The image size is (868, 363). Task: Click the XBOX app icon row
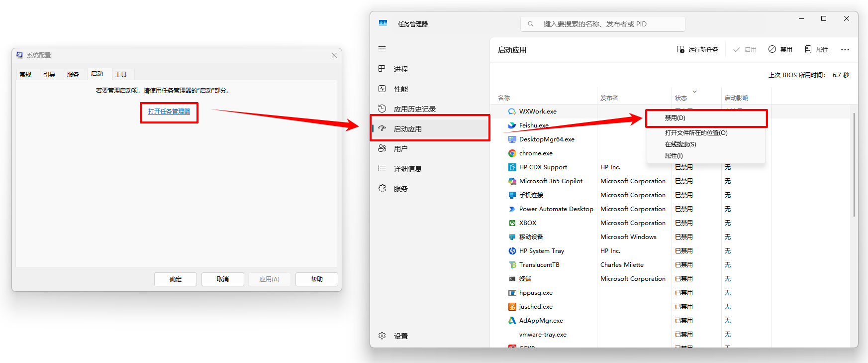point(512,223)
